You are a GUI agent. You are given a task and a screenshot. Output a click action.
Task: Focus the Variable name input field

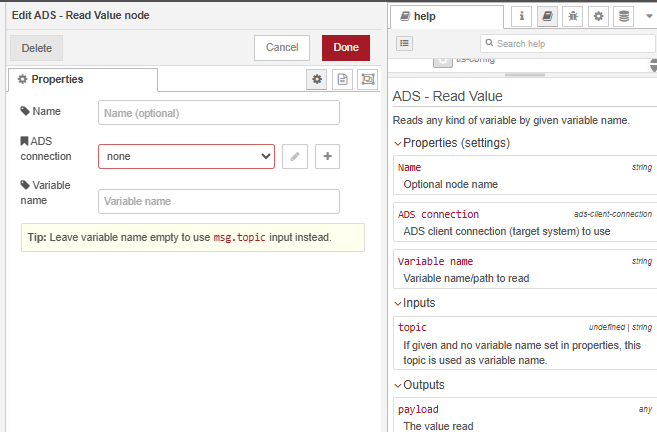(219, 202)
